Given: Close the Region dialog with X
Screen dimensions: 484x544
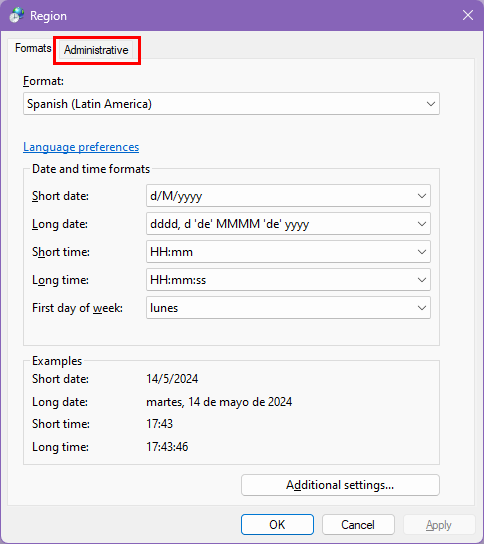Looking at the screenshot, I should point(468,15).
